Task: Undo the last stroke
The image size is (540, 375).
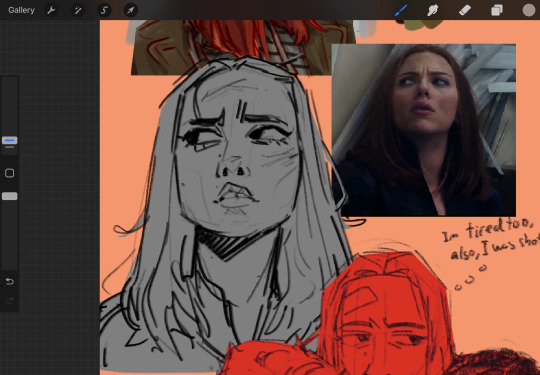Action: click(10, 282)
